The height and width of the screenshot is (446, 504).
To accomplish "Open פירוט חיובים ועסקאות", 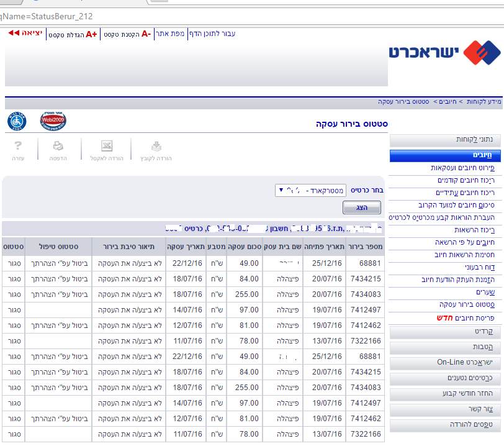I will [462, 168].
